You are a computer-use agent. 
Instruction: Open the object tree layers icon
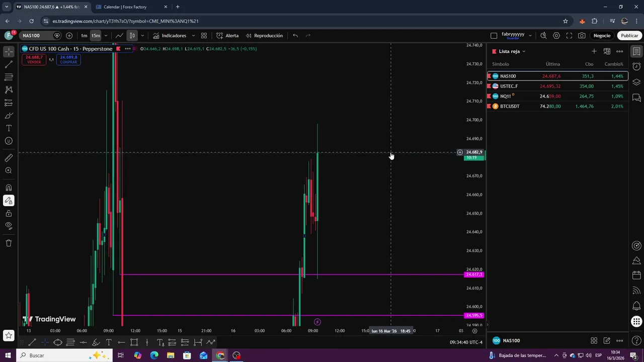pyautogui.click(x=636, y=82)
